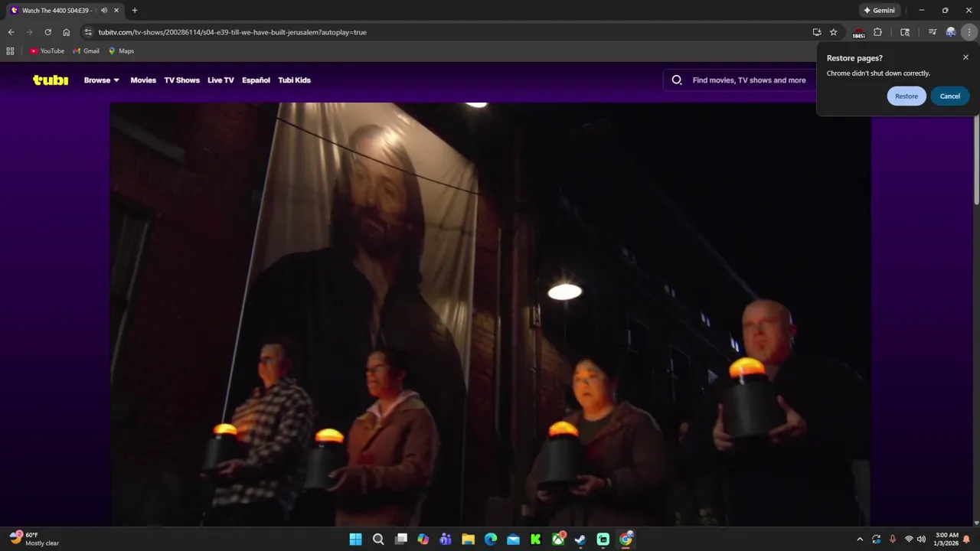
Task: Open Mail app from the taskbar
Action: click(513, 540)
